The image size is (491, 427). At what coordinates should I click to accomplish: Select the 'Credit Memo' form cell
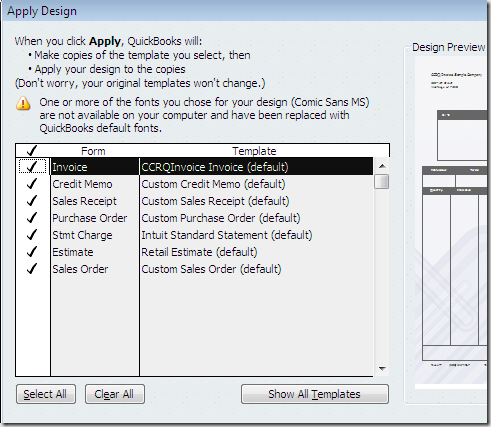click(95, 184)
